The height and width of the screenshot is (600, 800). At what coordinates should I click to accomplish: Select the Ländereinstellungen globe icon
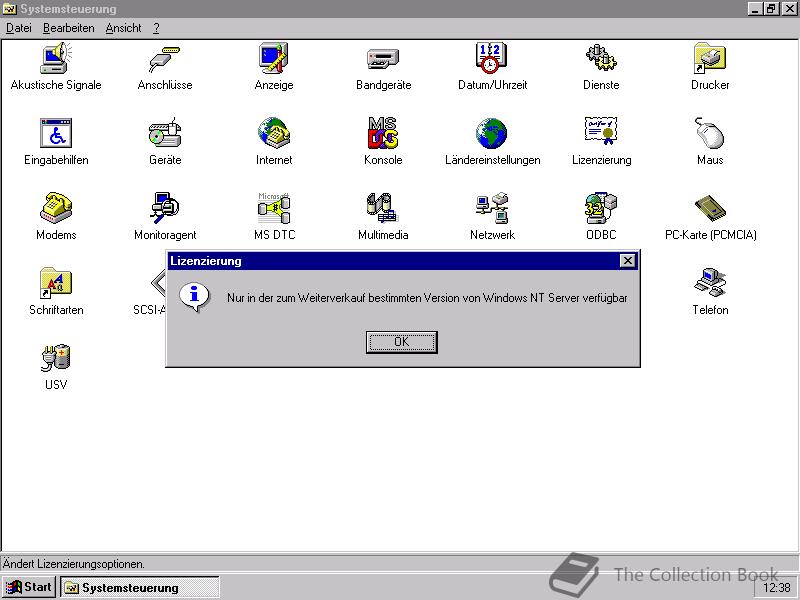[x=492, y=133]
